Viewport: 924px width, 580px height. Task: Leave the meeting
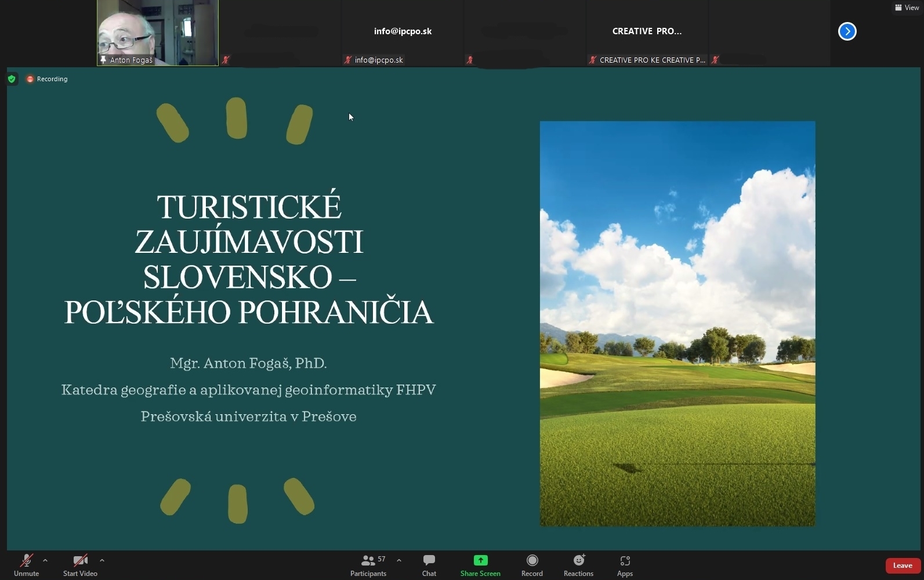click(x=903, y=565)
